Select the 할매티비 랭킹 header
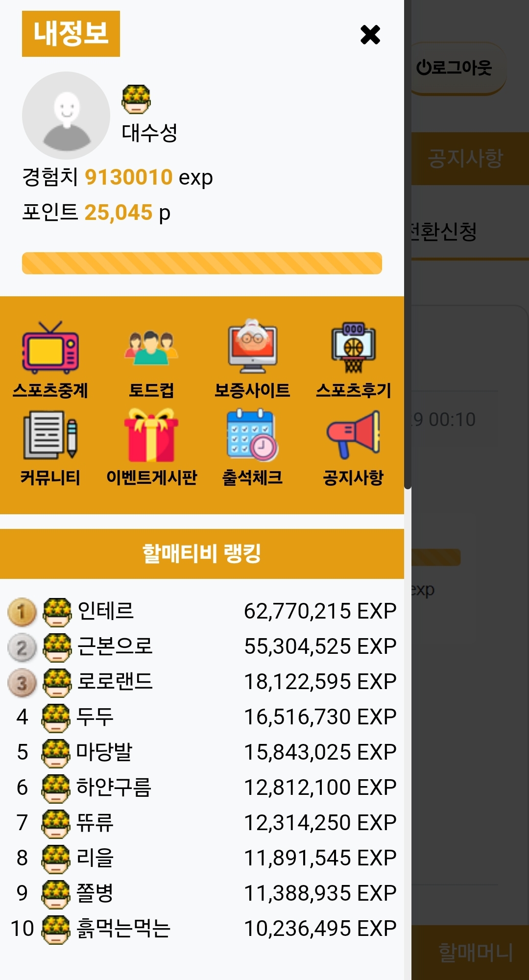This screenshot has width=529, height=980. click(202, 554)
